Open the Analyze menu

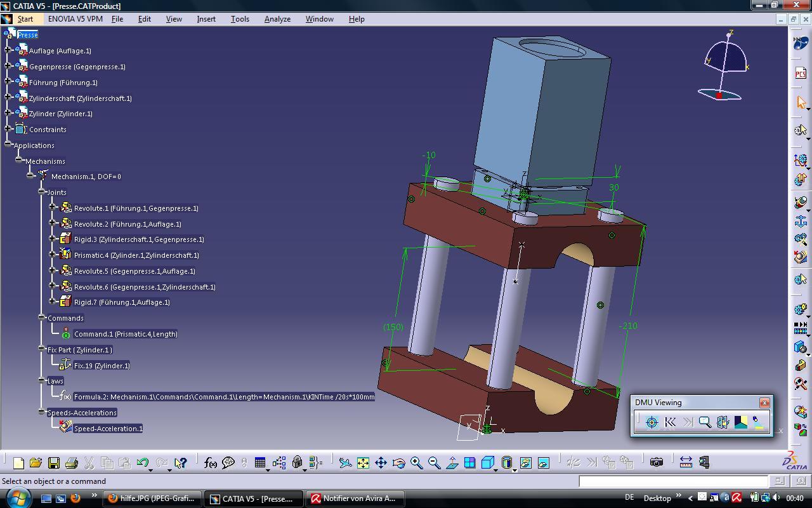(x=277, y=19)
